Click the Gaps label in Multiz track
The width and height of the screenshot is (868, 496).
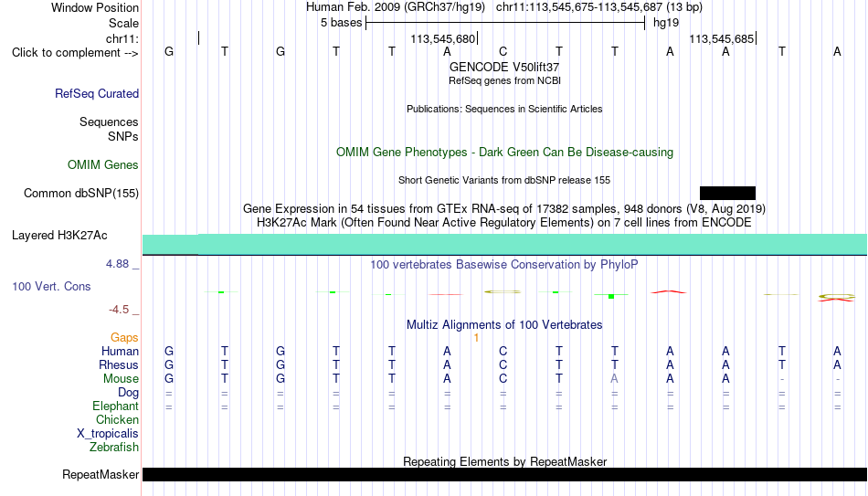(124, 338)
